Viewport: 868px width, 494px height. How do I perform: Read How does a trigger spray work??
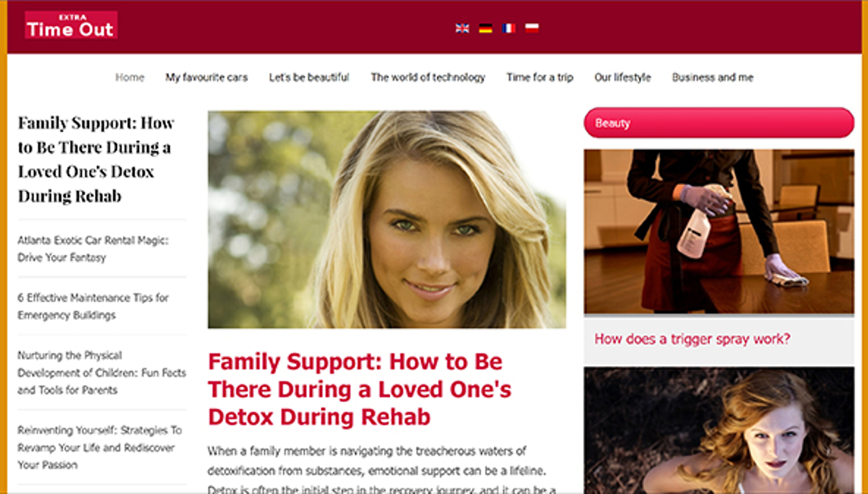[x=692, y=339]
